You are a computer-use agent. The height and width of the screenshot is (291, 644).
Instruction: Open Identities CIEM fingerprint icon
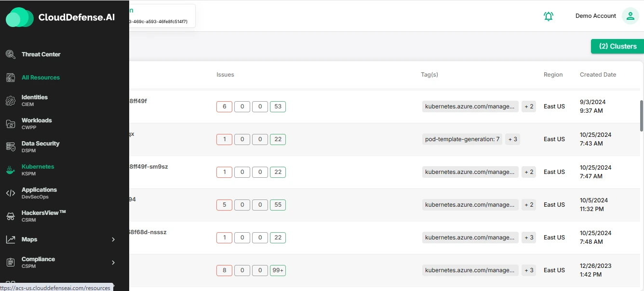click(11, 101)
